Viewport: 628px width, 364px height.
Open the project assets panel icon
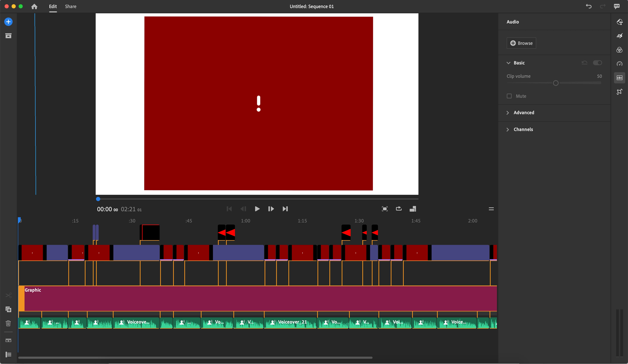click(8, 36)
